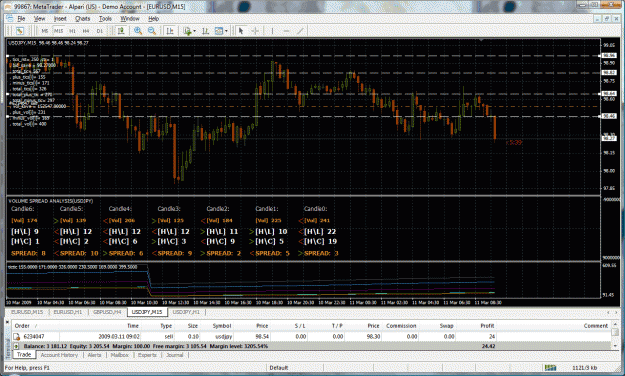Click the application icon beside File menu
This screenshot has height=376, width=625.
pos(10,18)
